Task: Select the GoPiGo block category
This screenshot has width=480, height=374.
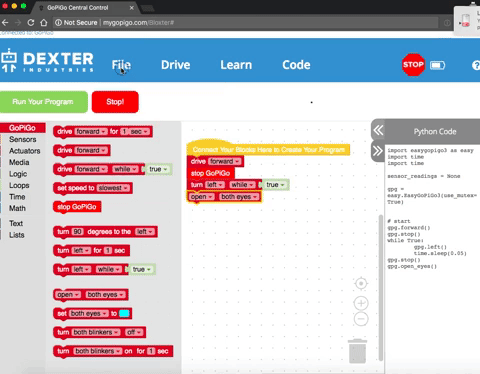Action: (x=22, y=128)
